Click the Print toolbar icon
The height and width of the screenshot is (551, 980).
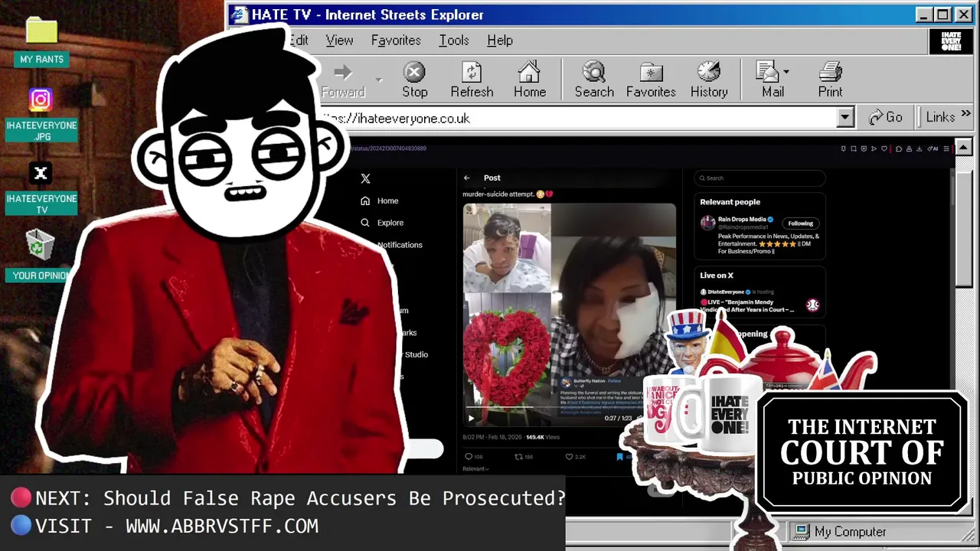tap(830, 73)
